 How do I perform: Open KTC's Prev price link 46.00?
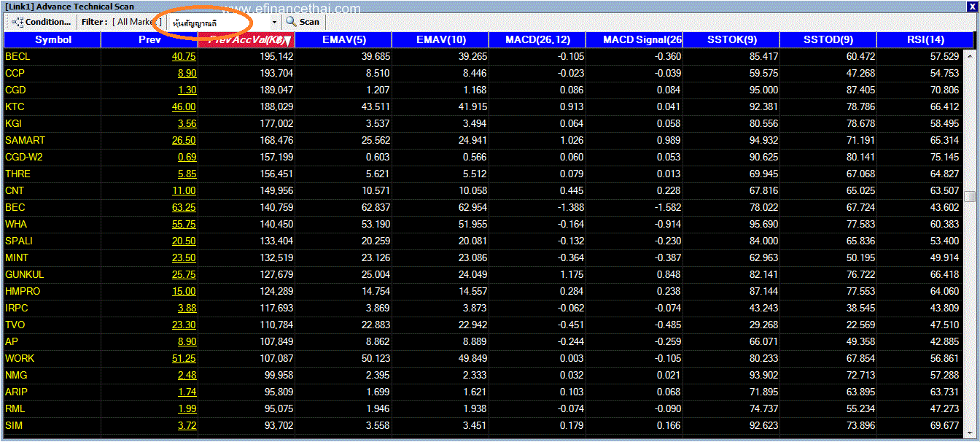click(x=184, y=106)
